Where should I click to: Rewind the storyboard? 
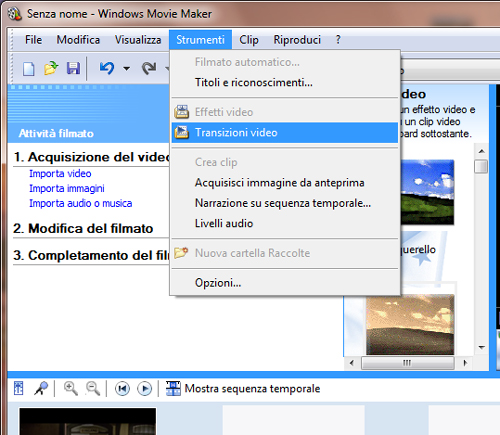122,389
